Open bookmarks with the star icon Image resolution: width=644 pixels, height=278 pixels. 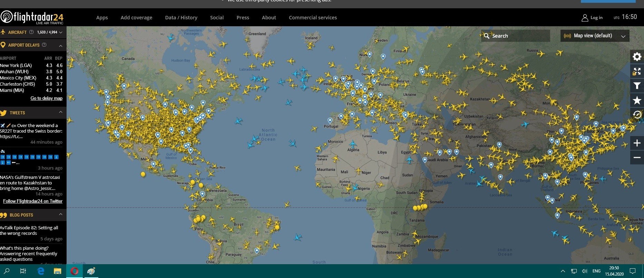click(637, 100)
